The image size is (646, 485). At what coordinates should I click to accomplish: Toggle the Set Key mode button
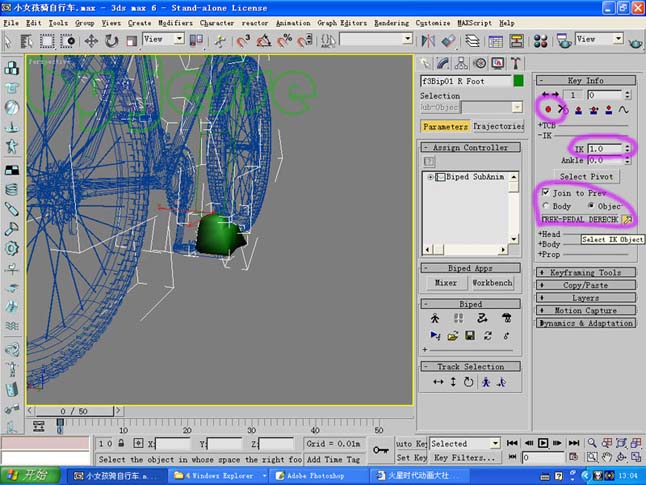(411, 458)
